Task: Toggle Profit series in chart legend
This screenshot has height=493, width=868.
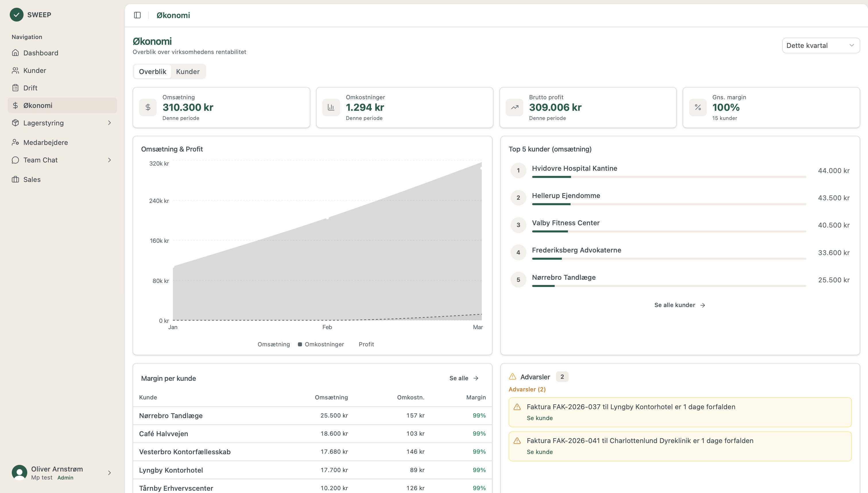Action: pos(366,344)
